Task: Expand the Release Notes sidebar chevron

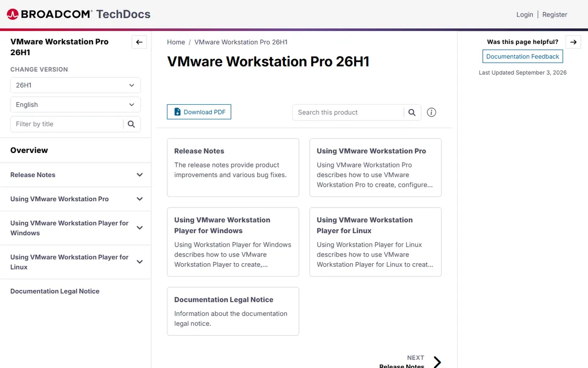Action: (x=140, y=175)
